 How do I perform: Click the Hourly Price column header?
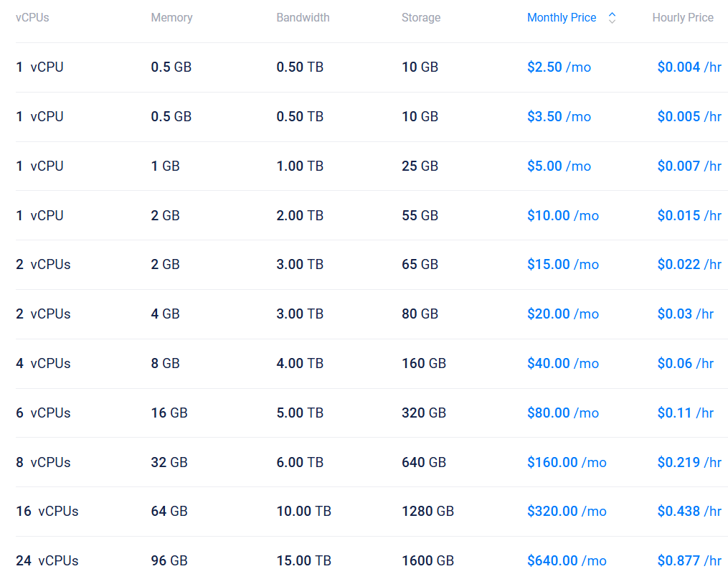tap(682, 18)
